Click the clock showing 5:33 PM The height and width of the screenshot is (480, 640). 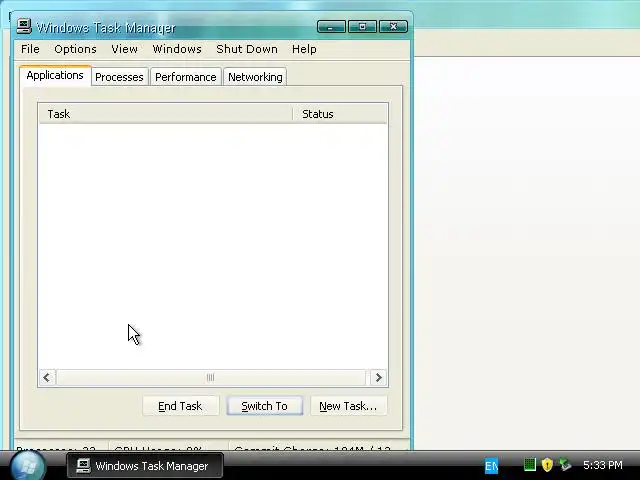(602, 465)
